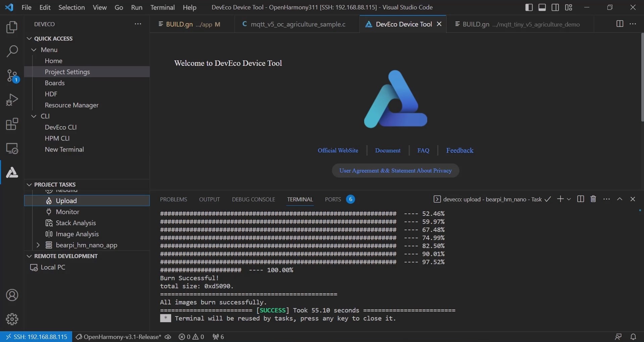Switch to mqtt_v5_oc_agriculture_sample.c tab
The height and width of the screenshot is (342, 644).
coord(297,24)
